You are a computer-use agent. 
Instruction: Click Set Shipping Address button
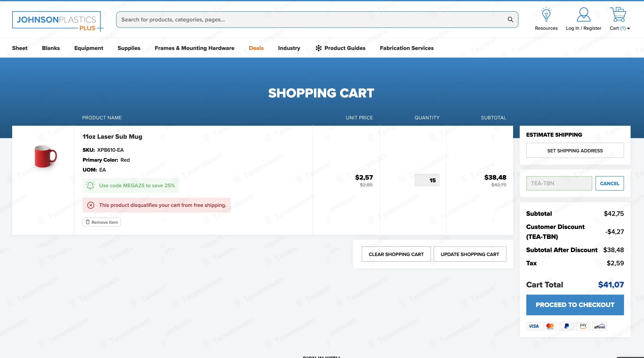pyautogui.click(x=575, y=151)
